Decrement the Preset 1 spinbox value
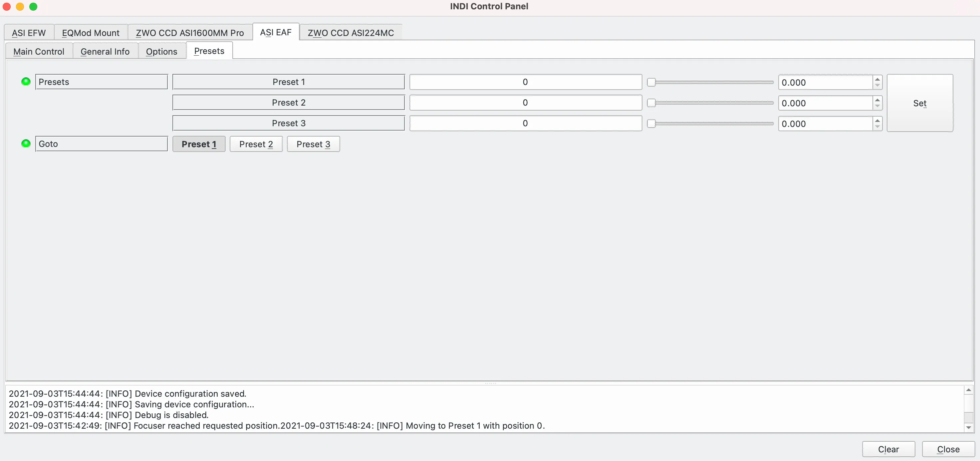The image size is (980, 461). click(877, 85)
